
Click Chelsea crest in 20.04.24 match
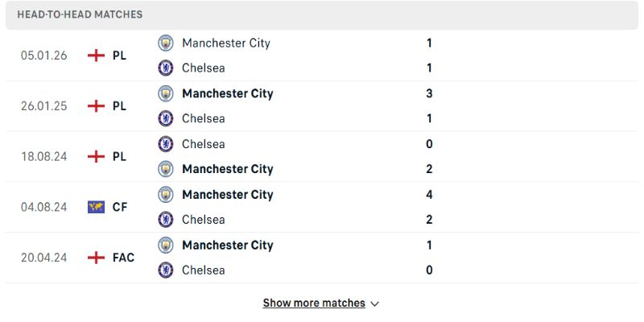point(166,270)
